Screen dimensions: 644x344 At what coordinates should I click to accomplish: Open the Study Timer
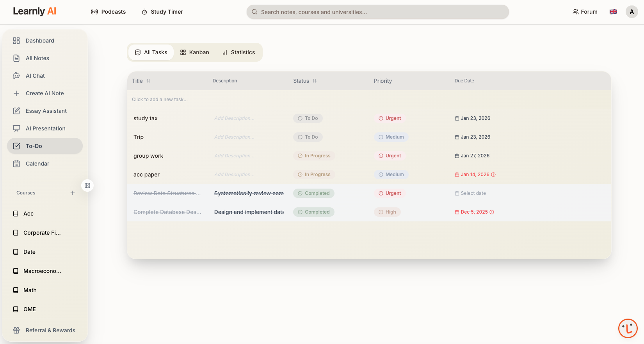(162, 12)
